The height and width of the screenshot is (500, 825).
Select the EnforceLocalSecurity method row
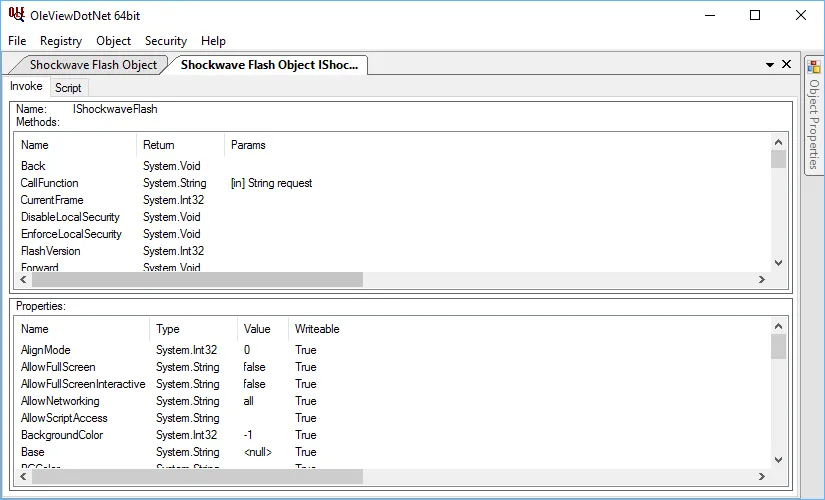tap(392, 234)
